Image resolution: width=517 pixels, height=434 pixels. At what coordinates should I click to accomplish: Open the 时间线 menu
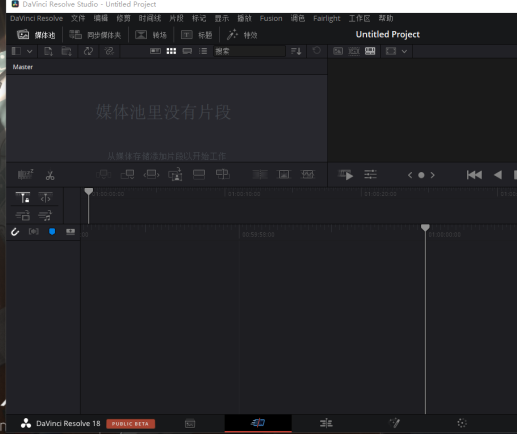(x=150, y=18)
